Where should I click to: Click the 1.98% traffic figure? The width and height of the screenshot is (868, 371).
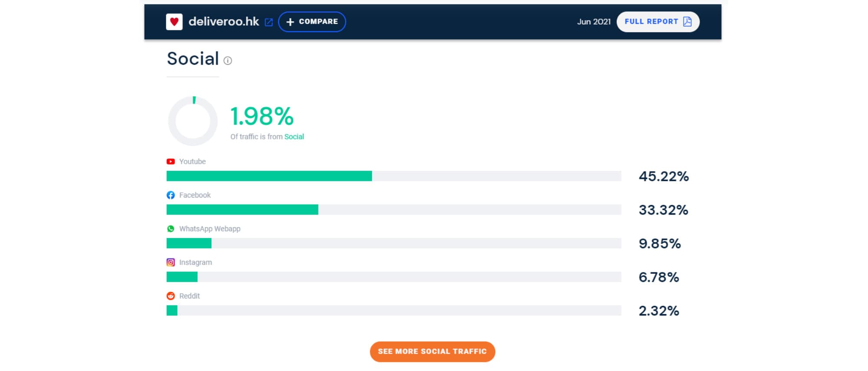262,116
